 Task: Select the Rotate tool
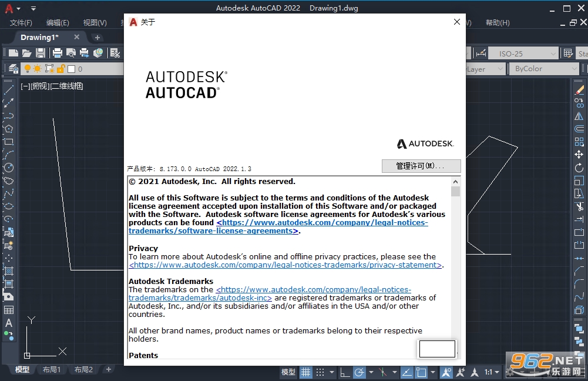click(579, 168)
